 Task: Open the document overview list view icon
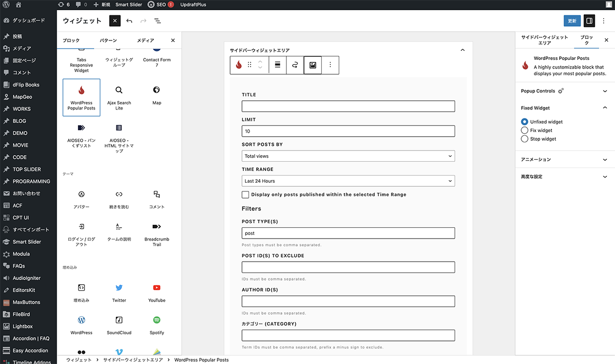point(157,21)
